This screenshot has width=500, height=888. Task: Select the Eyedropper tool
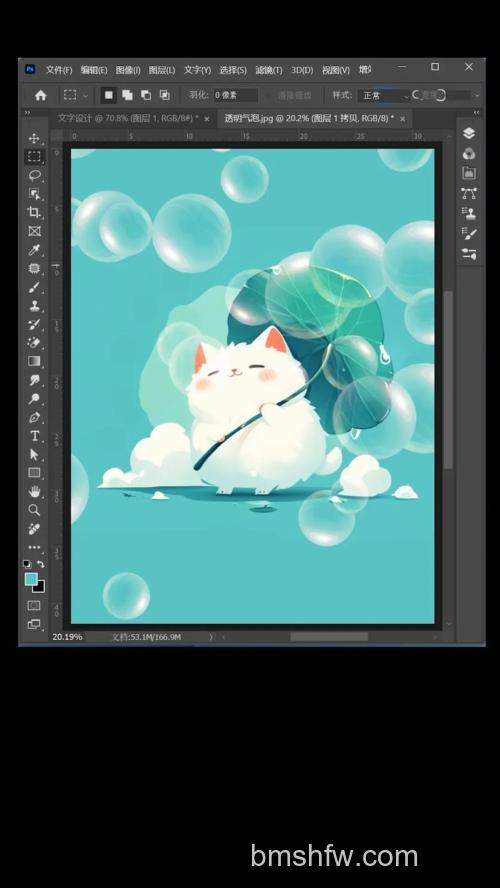[x=35, y=250]
